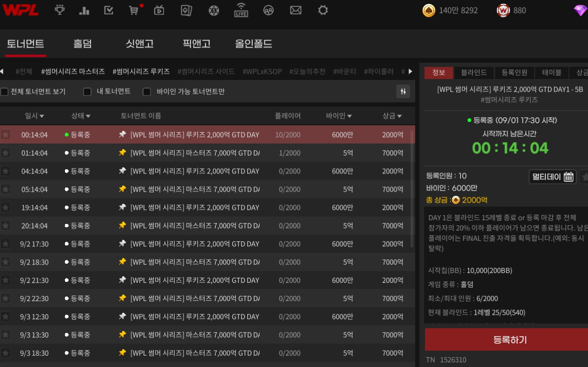Open the 블라인드 tab in info panel

[x=474, y=72]
